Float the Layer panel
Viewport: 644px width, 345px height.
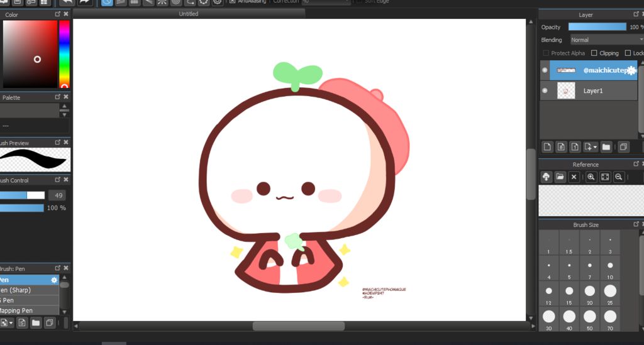(x=636, y=14)
